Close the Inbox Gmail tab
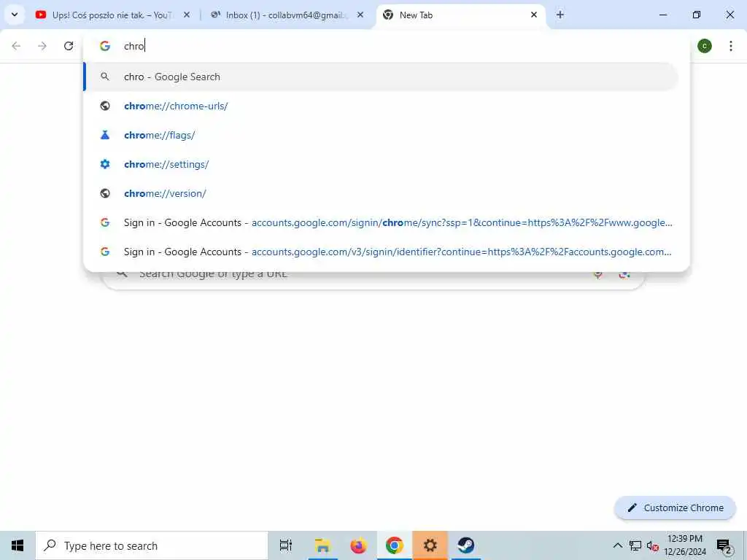Viewport: 747px width, 560px height. [x=360, y=15]
